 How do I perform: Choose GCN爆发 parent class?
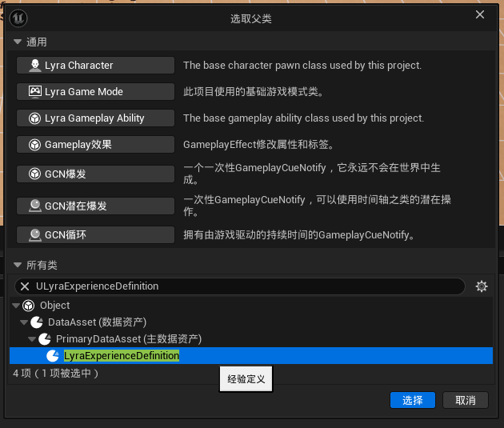point(95,174)
